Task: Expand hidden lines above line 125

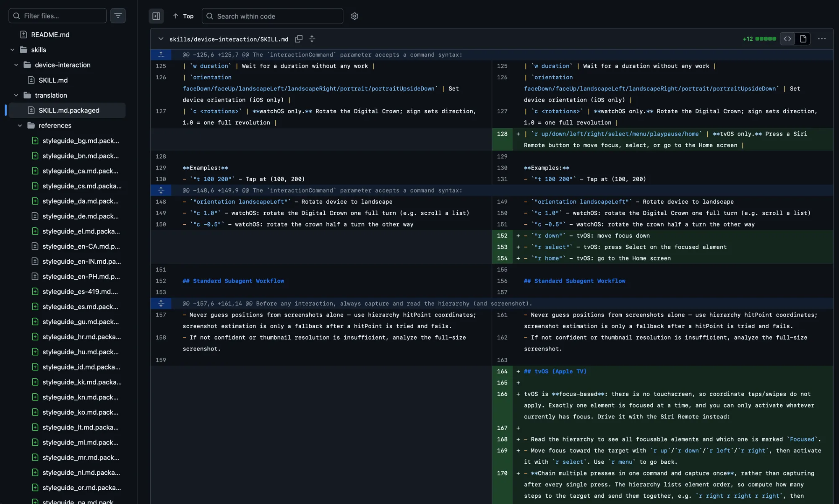Action: click(161, 55)
